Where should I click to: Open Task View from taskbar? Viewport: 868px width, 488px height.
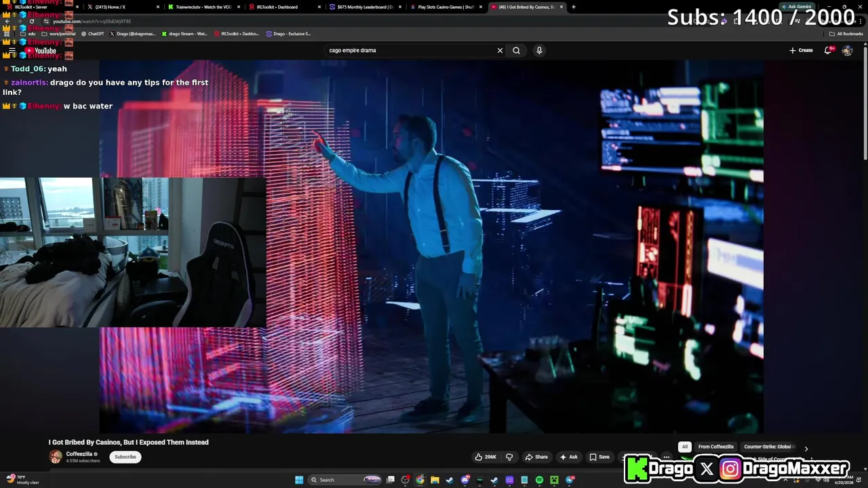tap(391, 480)
